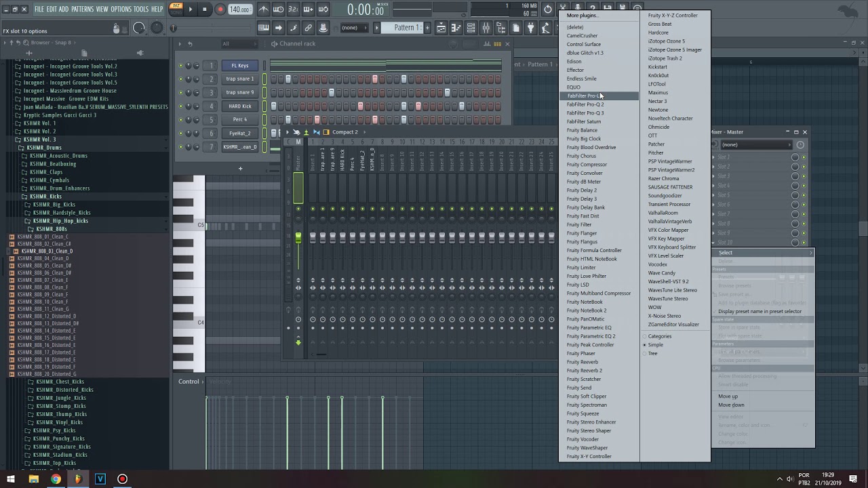Click the link/chain tool icon
868x488 pixels.
[308, 28]
